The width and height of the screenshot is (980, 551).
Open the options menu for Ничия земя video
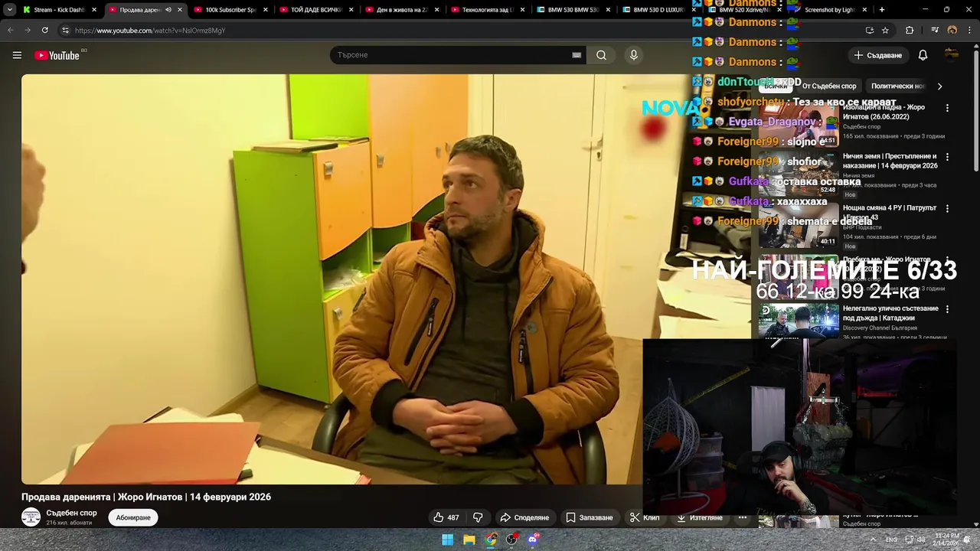pos(947,157)
